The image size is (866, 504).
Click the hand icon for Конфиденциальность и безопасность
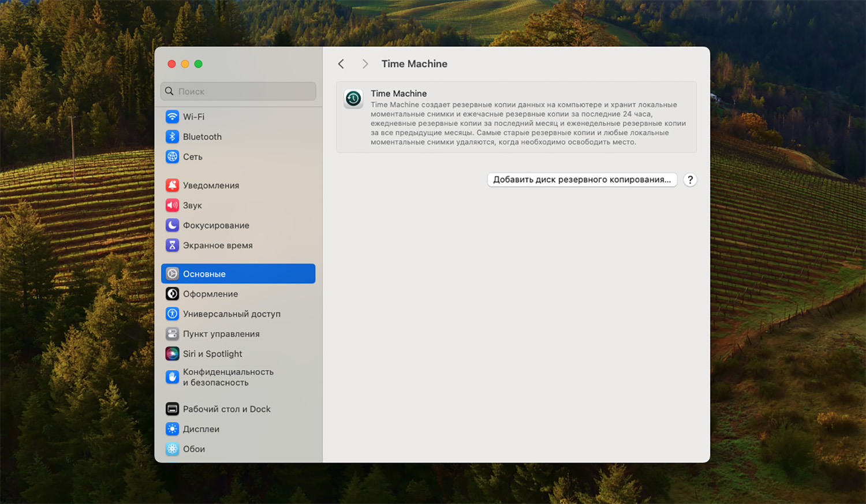tap(172, 377)
